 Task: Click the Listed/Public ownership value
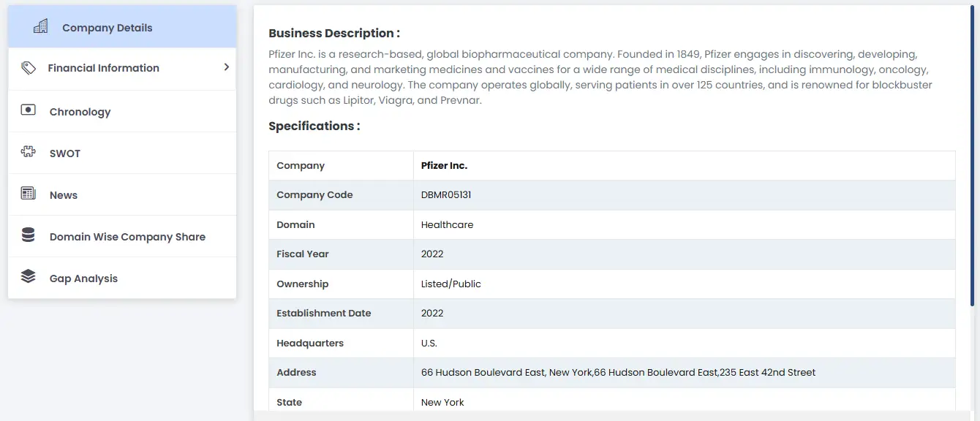coord(451,284)
